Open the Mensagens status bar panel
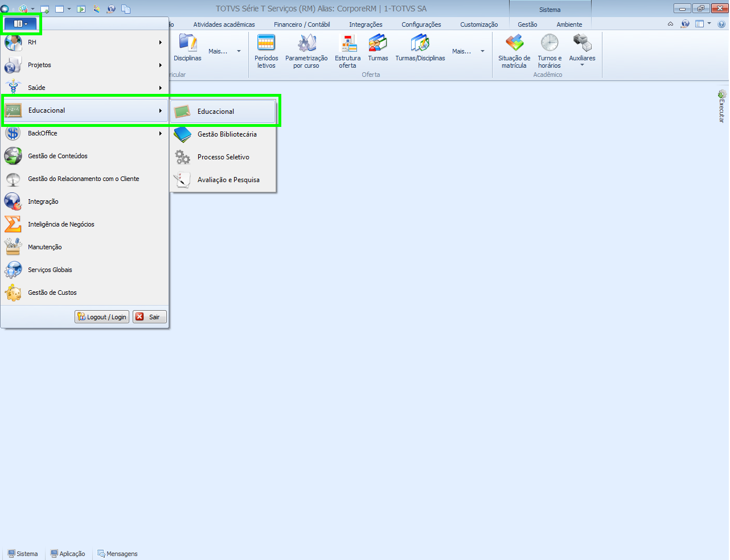This screenshot has width=730, height=560. 117,554
